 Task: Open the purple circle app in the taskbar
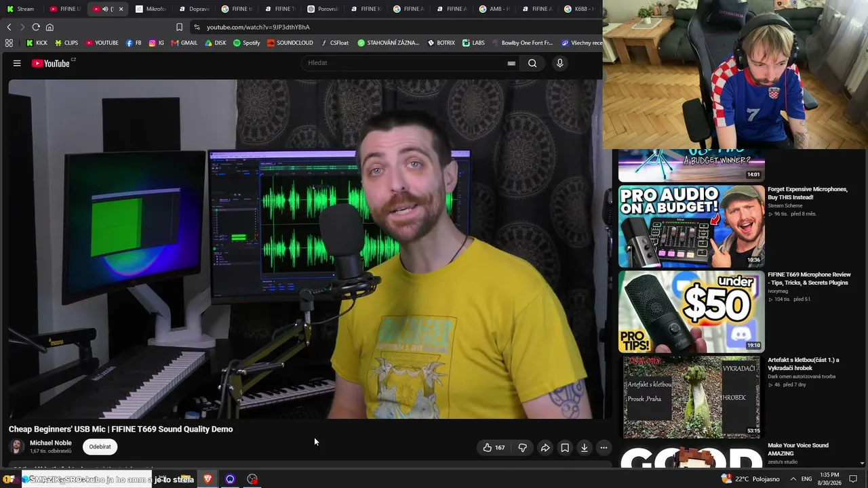click(x=230, y=479)
